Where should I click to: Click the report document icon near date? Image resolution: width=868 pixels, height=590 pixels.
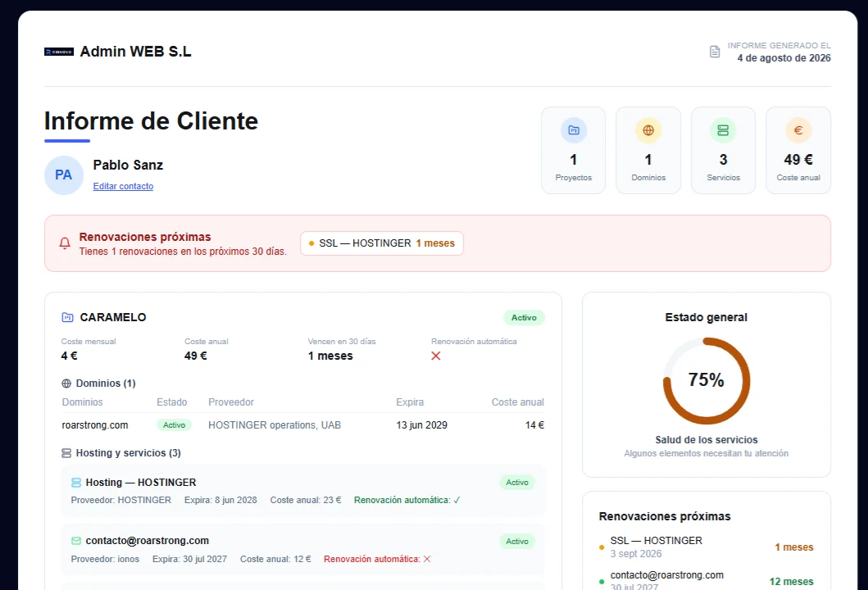pyautogui.click(x=715, y=52)
